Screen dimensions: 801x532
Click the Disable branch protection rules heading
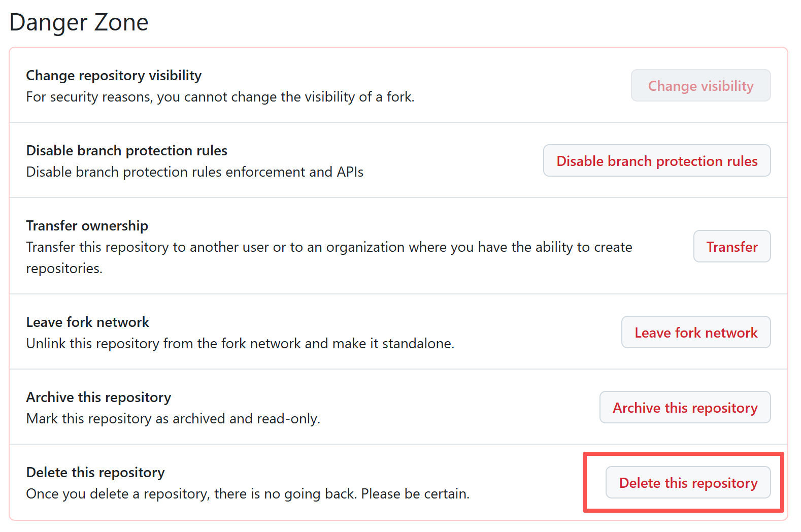pyautogui.click(x=126, y=150)
